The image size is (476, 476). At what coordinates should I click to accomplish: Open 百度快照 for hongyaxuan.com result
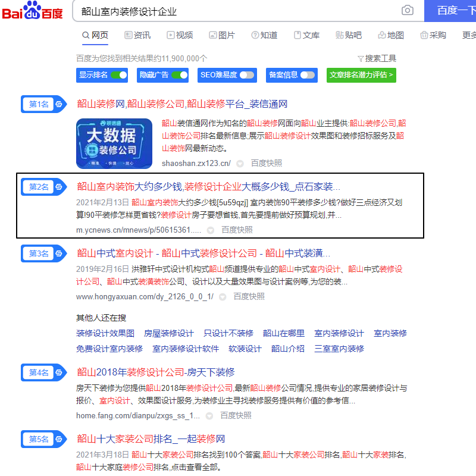(x=249, y=296)
